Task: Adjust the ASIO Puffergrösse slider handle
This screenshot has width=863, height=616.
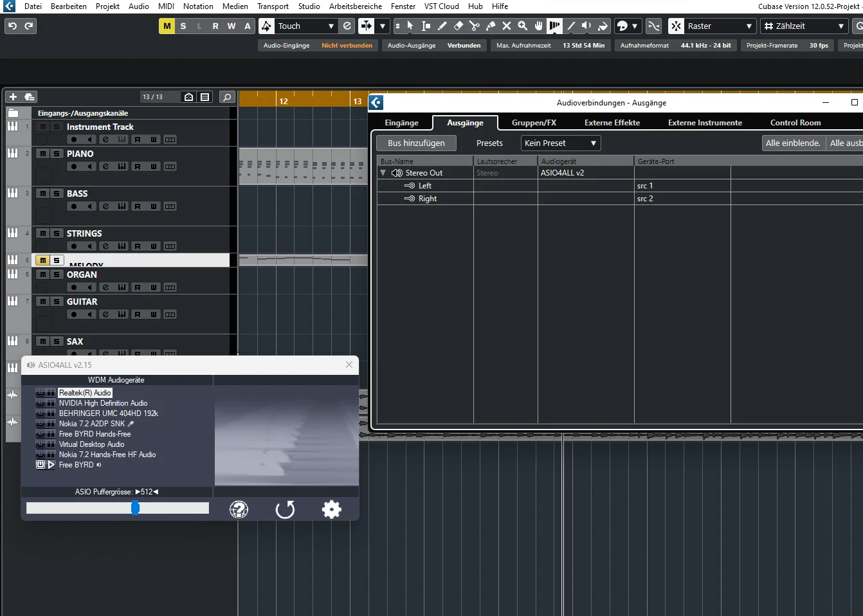Action: click(135, 508)
